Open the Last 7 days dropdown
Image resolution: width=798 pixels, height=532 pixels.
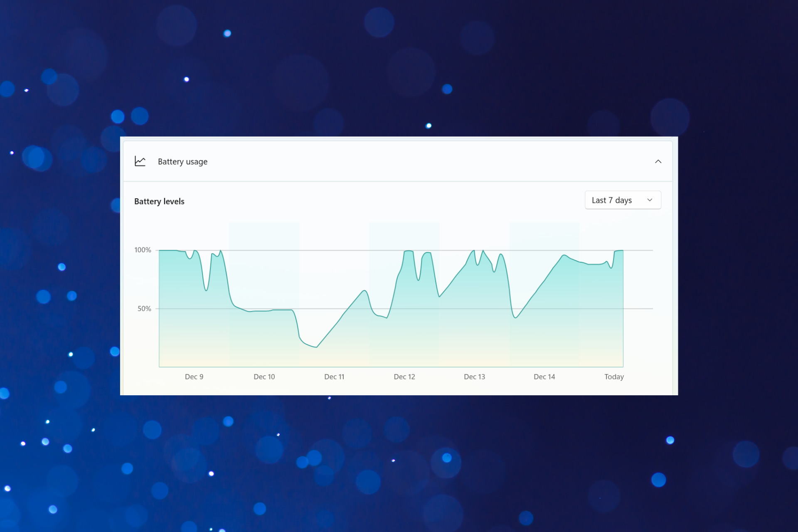622,200
